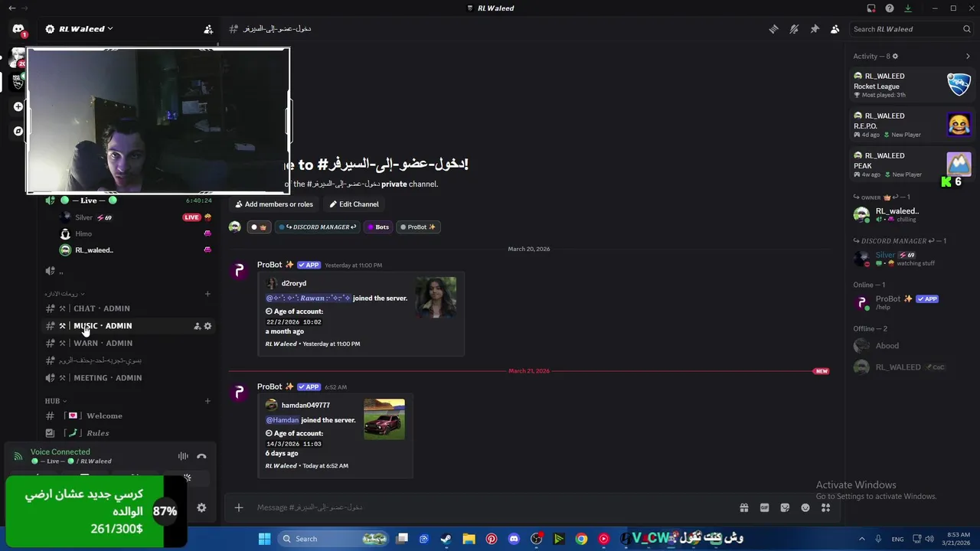Expand the RL Waleed server dropdown menu
The width and height of the screenshot is (980, 551).
click(109, 29)
